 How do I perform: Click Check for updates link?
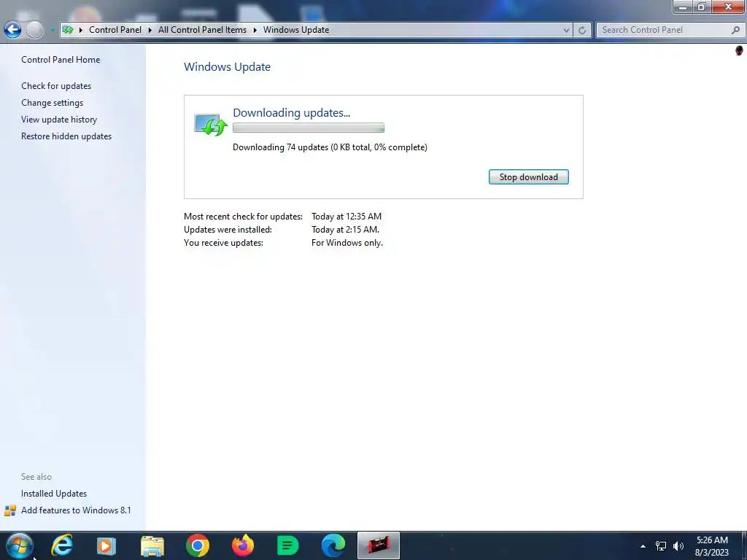[x=56, y=86]
